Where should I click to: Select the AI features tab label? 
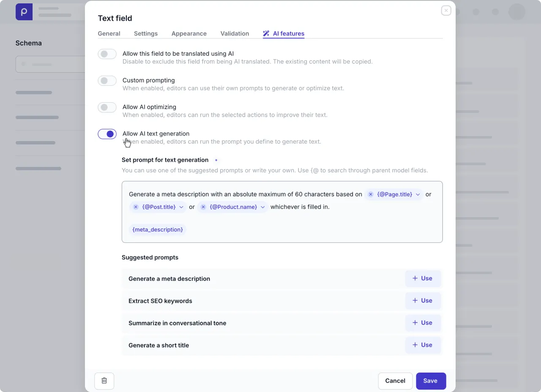pyautogui.click(x=289, y=33)
